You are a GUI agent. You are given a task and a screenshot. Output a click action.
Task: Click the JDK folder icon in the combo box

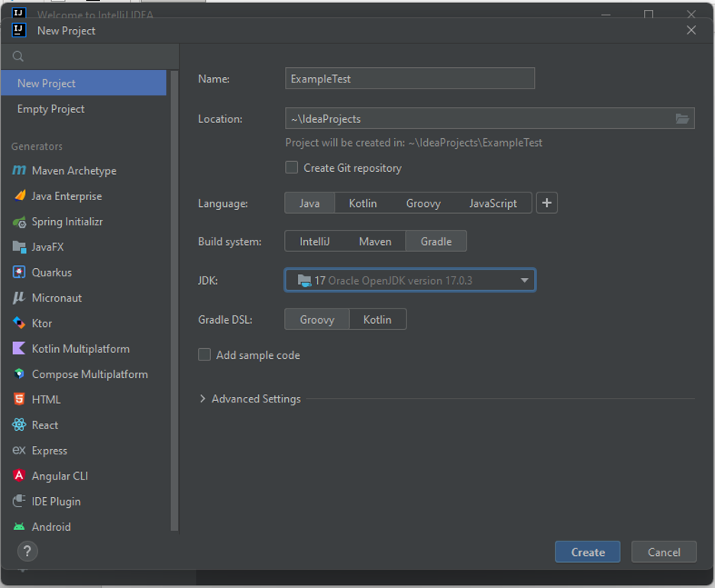(x=304, y=280)
